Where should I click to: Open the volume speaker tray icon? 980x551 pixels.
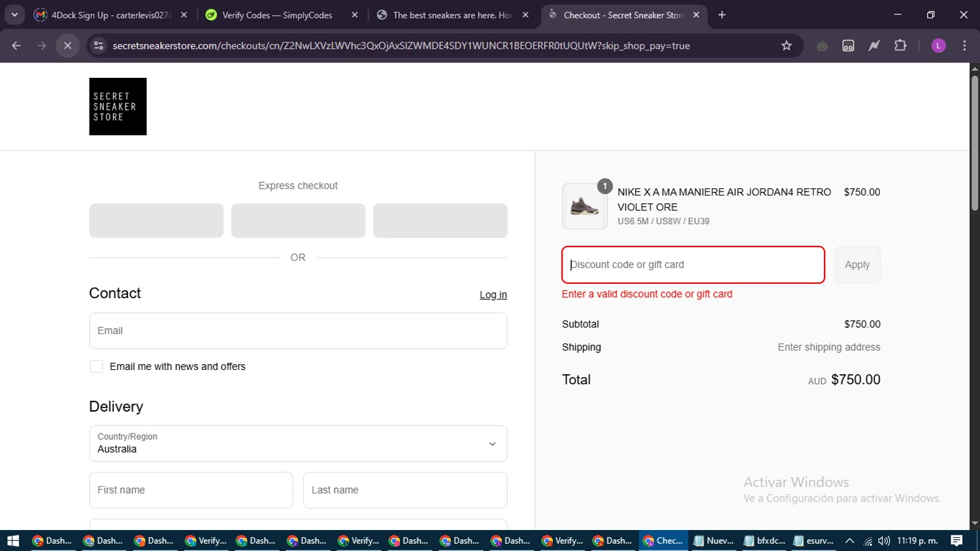tap(884, 541)
